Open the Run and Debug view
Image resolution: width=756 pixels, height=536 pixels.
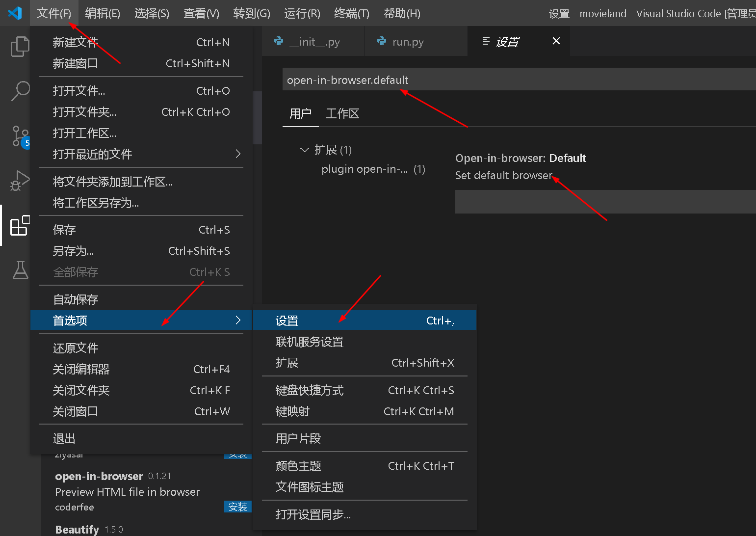(x=20, y=181)
